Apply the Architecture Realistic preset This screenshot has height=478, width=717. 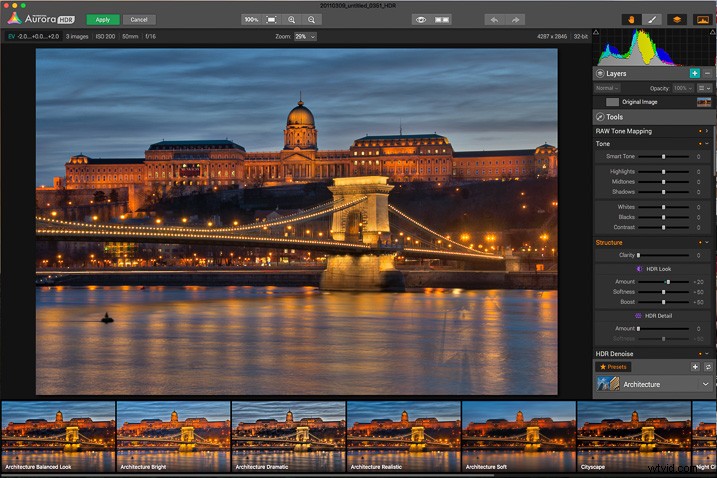click(x=404, y=436)
